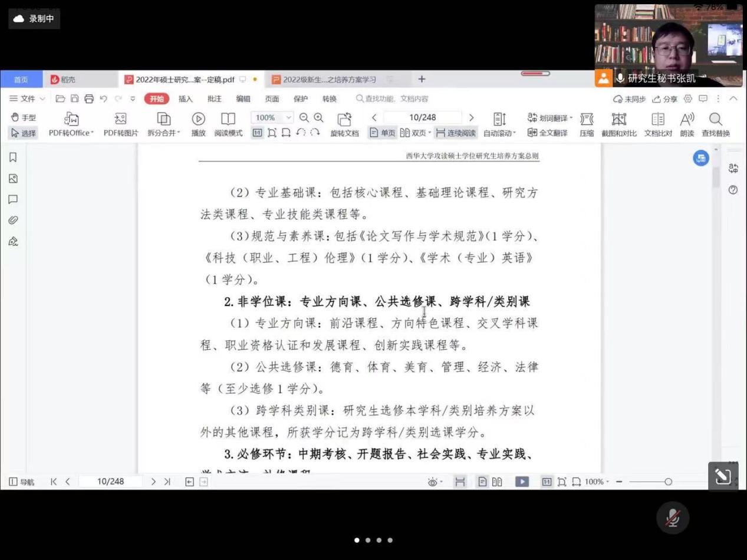Click the PDF转图片 icon
747x560 pixels.
[x=120, y=120]
